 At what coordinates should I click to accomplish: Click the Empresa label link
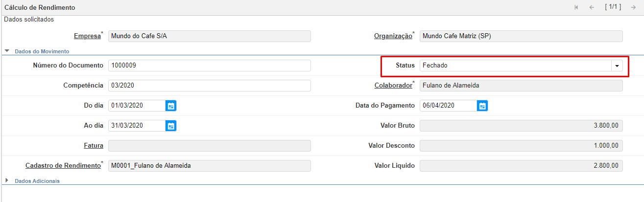pyautogui.click(x=87, y=36)
